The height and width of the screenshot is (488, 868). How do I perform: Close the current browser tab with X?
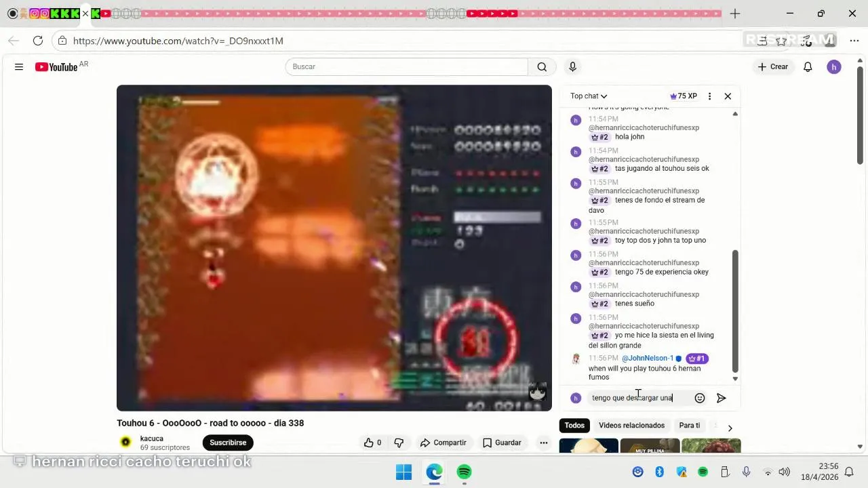(x=85, y=14)
